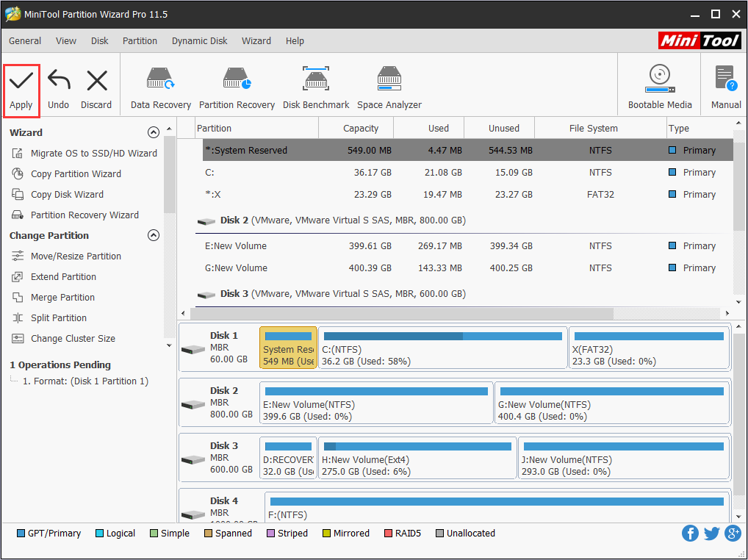Sort by Used column header
Image resolution: width=748 pixels, height=560 pixels.
pyautogui.click(x=429, y=129)
